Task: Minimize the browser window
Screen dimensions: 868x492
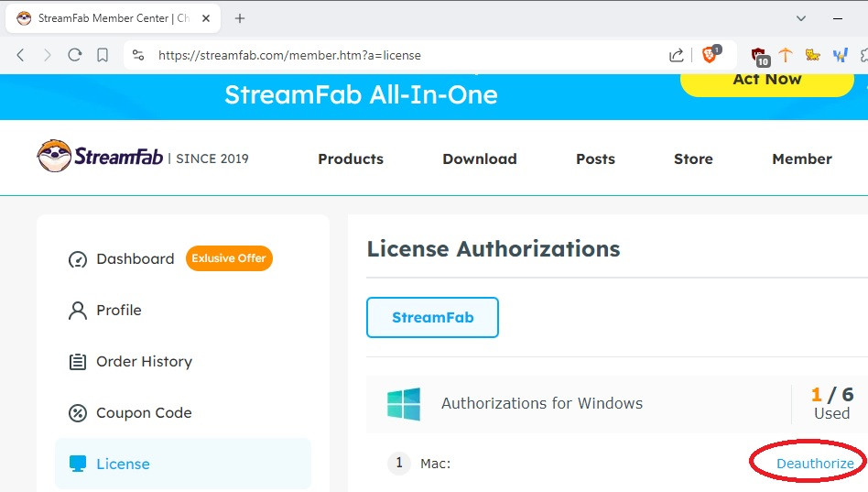Action: click(x=838, y=18)
